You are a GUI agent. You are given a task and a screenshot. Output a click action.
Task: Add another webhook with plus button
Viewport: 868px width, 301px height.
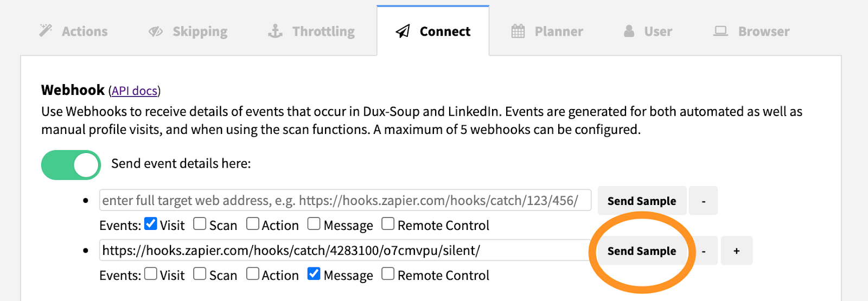(736, 251)
